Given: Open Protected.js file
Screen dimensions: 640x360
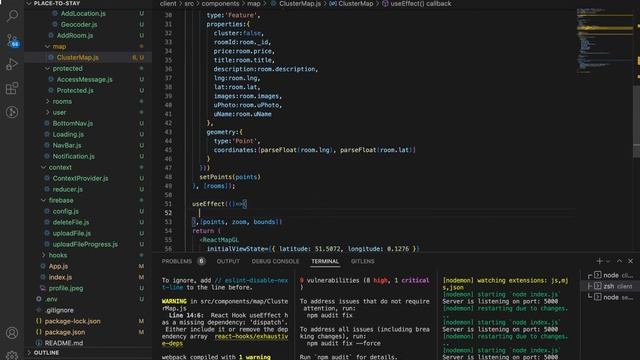Looking at the screenshot, I should pyautogui.click(x=75, y=91).
